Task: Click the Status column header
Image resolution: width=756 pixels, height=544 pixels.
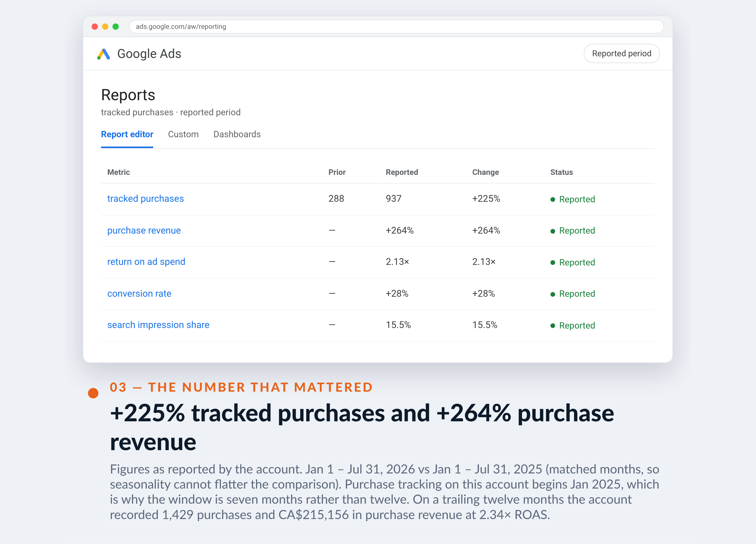Action: 561,172
